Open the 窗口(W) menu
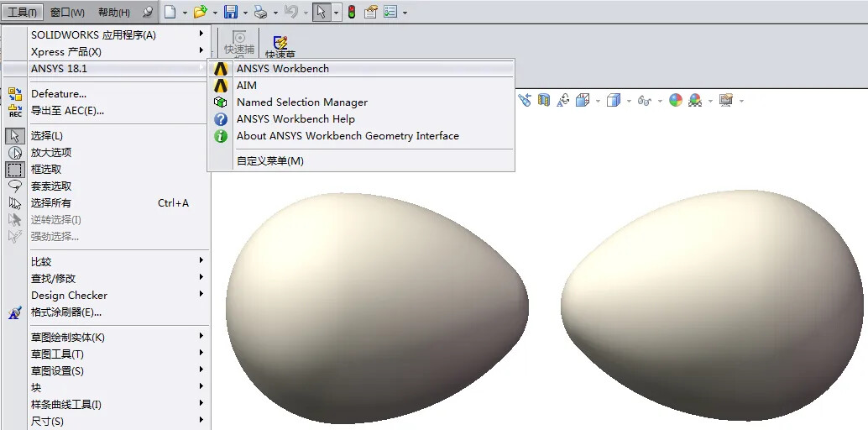868x430 pixels. point(67,13)
